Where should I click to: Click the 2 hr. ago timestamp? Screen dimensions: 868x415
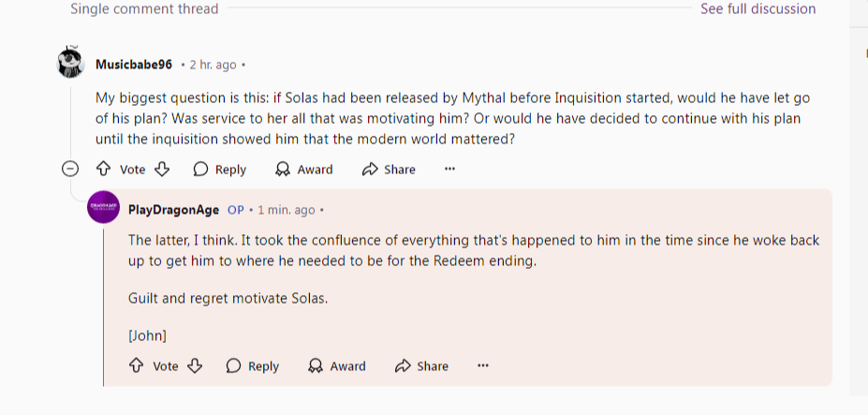pos(213,66)
